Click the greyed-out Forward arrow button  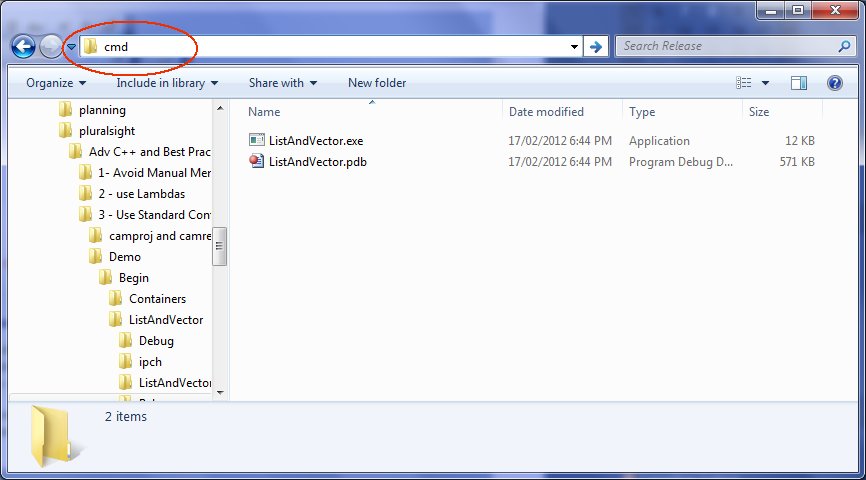(51, 47)
